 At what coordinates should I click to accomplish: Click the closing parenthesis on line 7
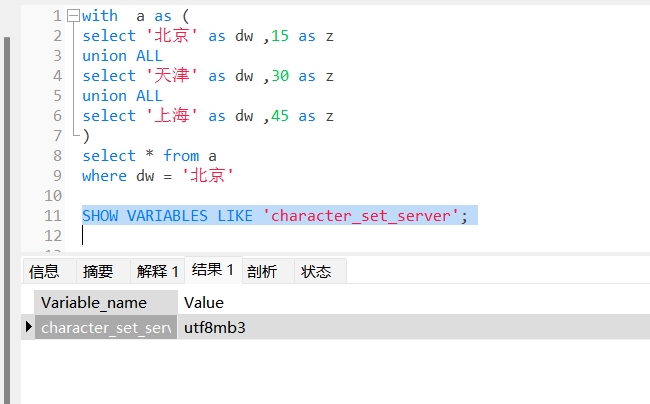[86, 136]
